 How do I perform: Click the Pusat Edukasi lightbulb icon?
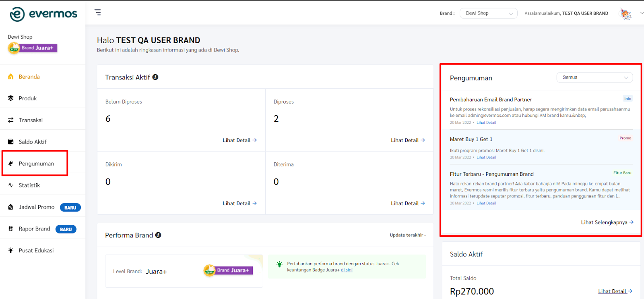click(x=11, y=251)
